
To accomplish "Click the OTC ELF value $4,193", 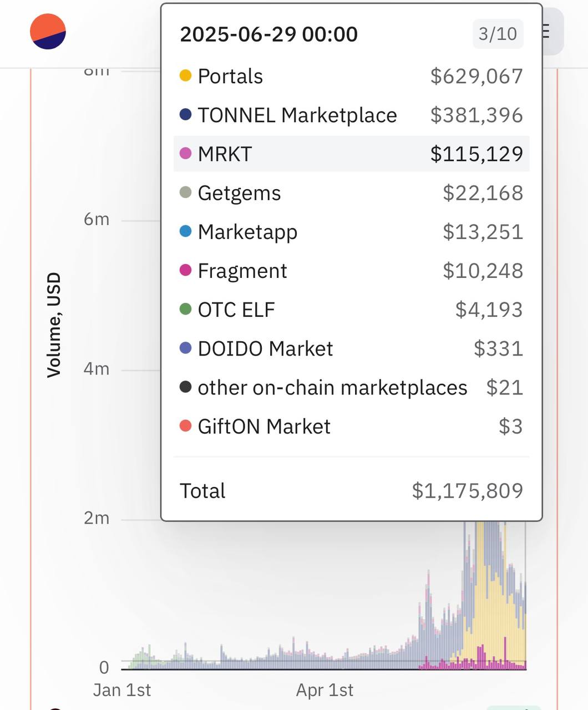I will coord(489,310).
